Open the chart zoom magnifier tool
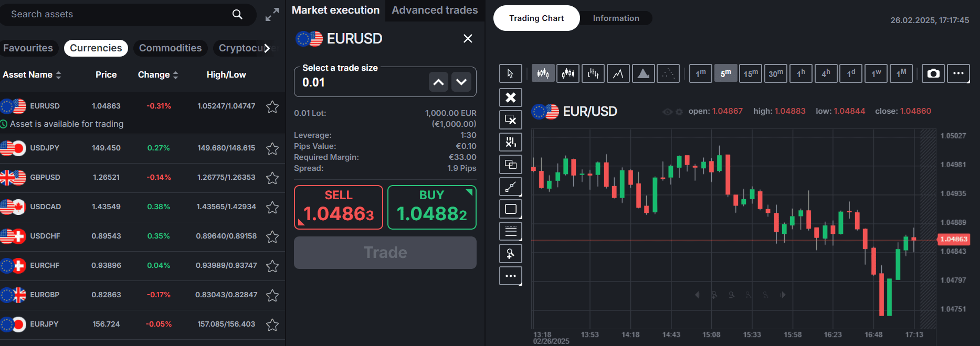The image size is (980, 346). 510,253
